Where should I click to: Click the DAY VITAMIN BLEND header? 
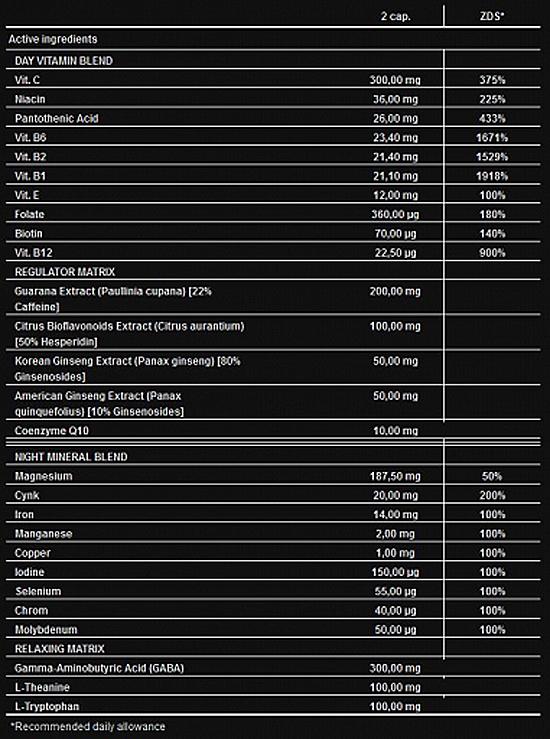click(x=64, y=61)
